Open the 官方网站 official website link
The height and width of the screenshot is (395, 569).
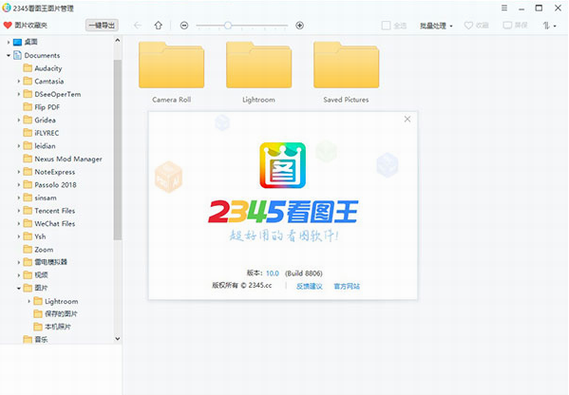(347, 286)
